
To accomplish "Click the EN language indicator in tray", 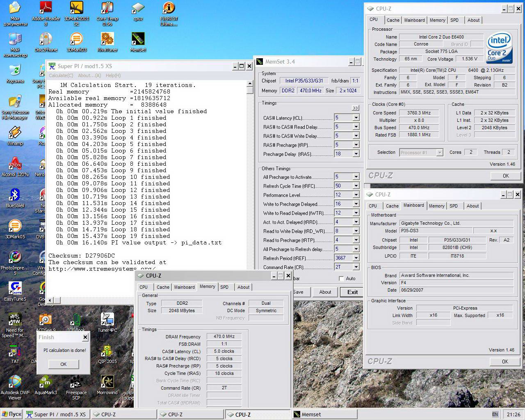I will (495, 414).
